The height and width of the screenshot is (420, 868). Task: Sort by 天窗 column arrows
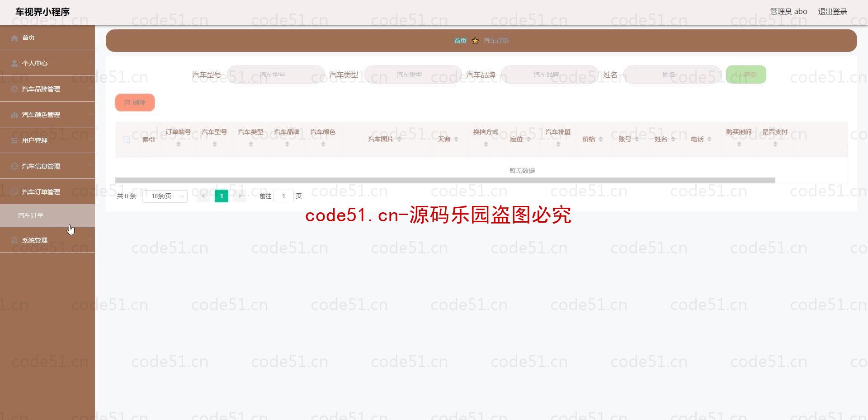[456, 140]
